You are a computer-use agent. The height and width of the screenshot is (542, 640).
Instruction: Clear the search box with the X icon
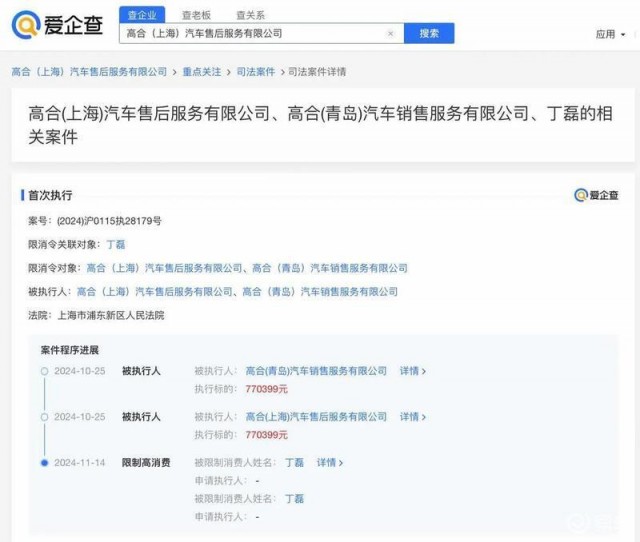tap(390, 33)
